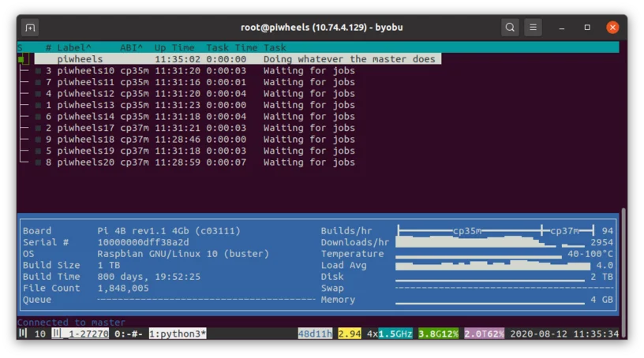This screenshot has height=358, width=644.
Task: Click the Memory usage bar
Action: point(490,303)
